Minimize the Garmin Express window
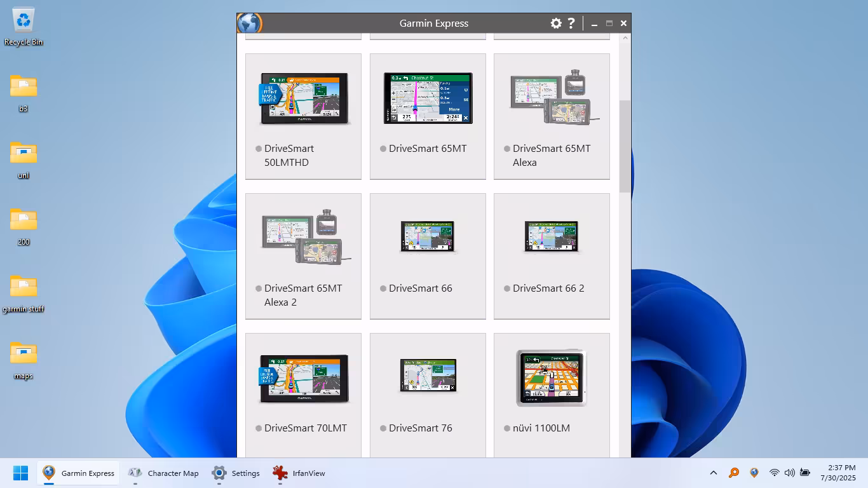This screenshot has height=488, width=868. 595,24
